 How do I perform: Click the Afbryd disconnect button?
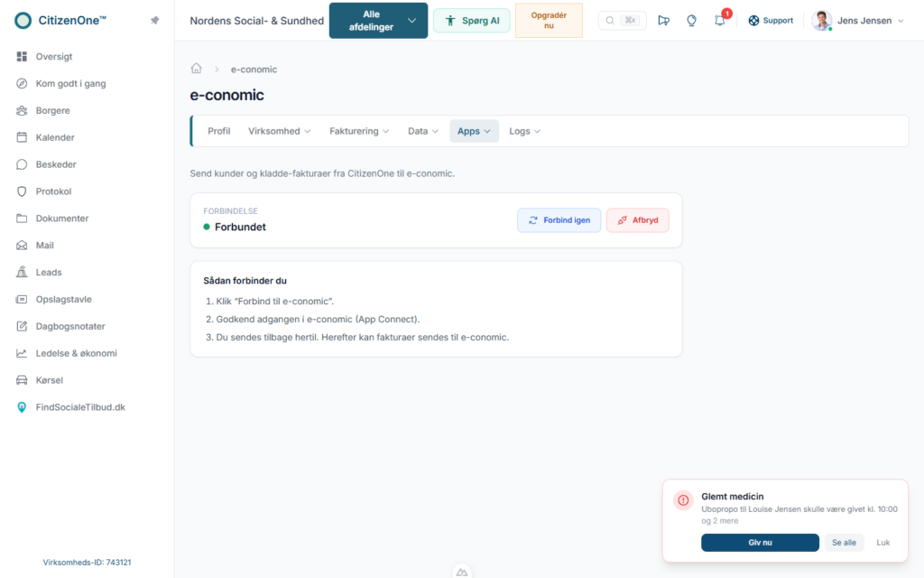(x=638, y=220)
